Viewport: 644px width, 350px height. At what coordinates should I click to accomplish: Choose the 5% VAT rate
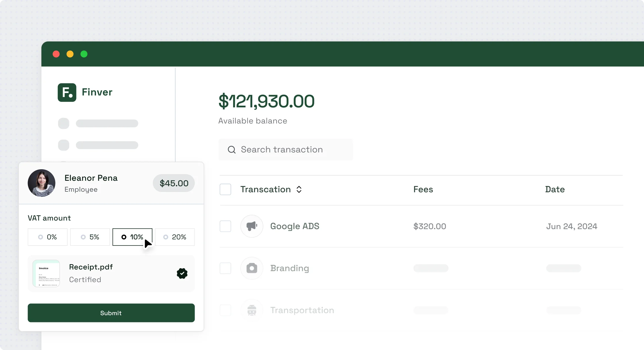point(90,237)
